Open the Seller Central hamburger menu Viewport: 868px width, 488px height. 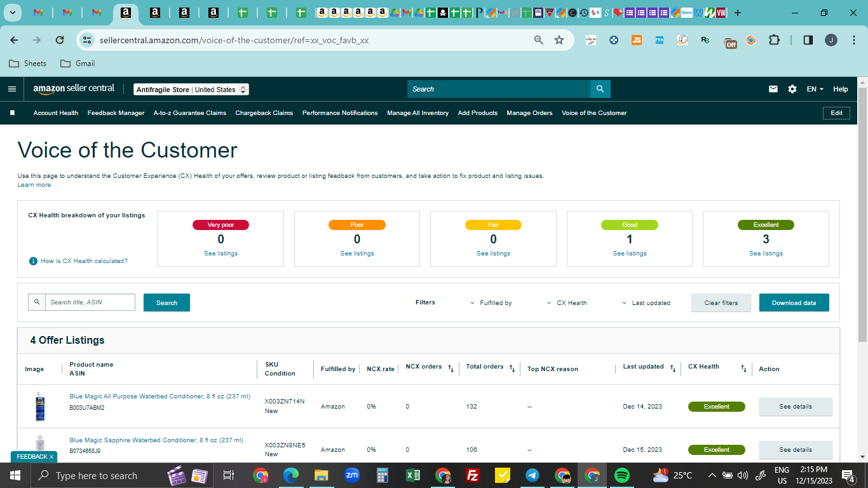[12, 89]
